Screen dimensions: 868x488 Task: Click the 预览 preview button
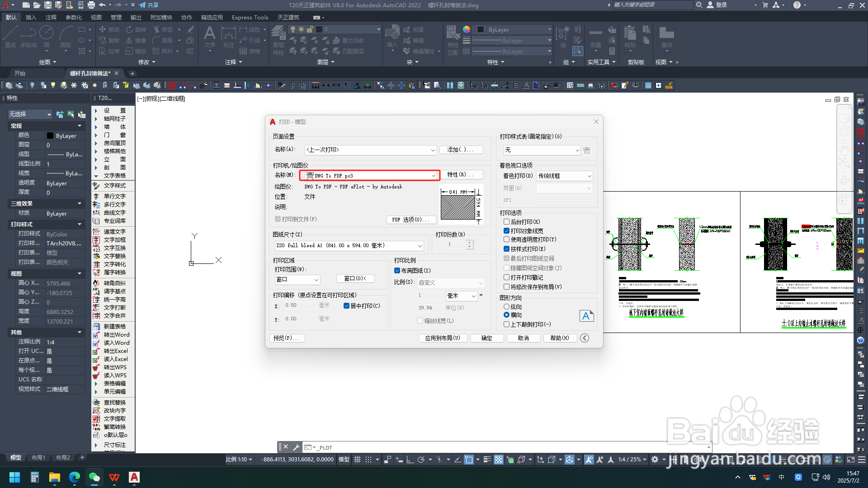288,338
